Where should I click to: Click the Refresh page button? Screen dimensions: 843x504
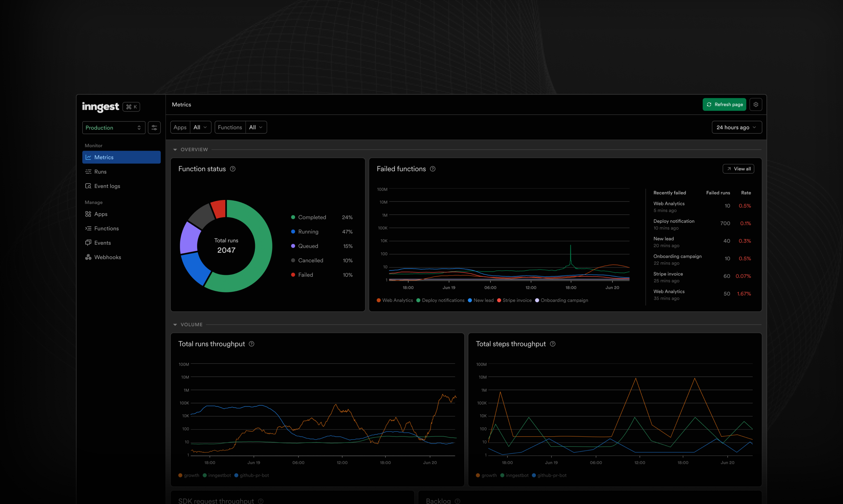click(725, 104)
